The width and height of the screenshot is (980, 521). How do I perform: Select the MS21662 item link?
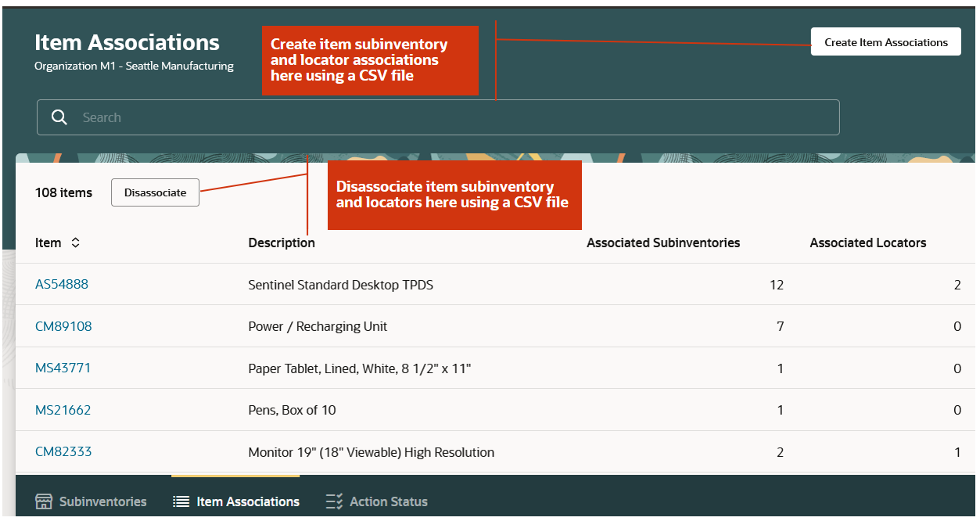(63, 409)
